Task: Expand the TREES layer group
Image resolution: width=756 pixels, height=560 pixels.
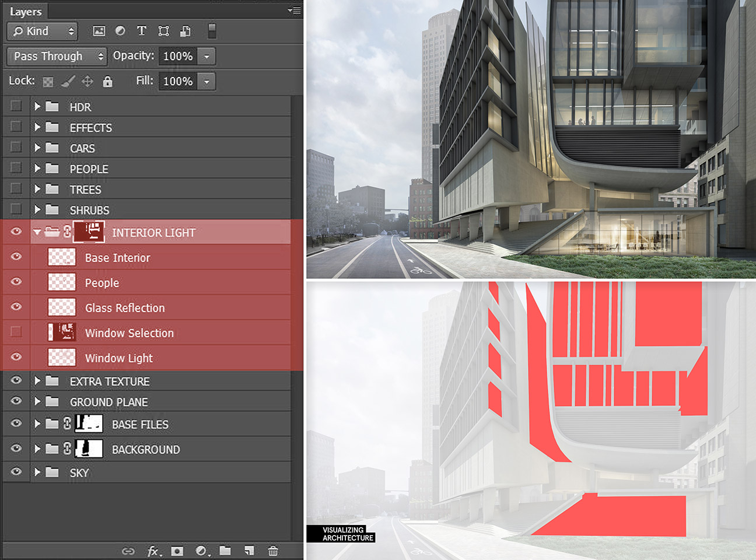Action: [x=37, y=189]
